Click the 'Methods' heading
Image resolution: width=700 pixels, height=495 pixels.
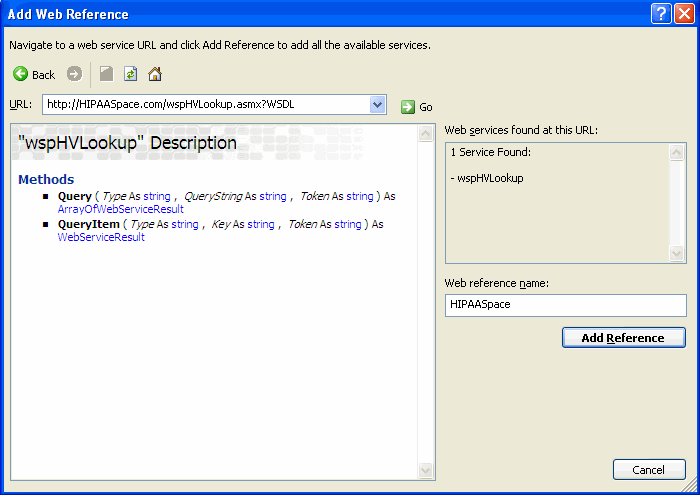pyautogui.click(x=46, y=179)
